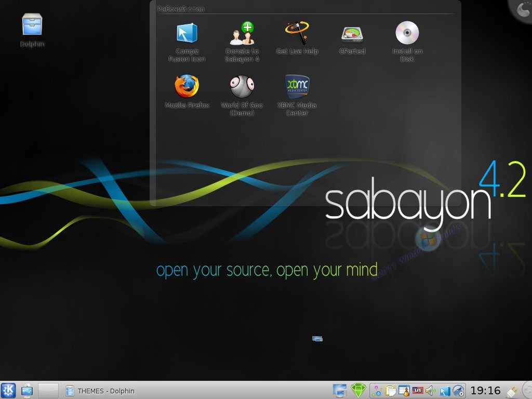Click the virtual desktop pager
532x399 pixels.
click(48, 391)
